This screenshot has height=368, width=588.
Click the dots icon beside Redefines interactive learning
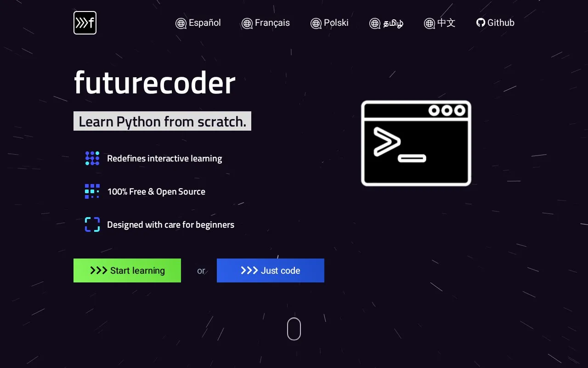(x=92, y=158)
